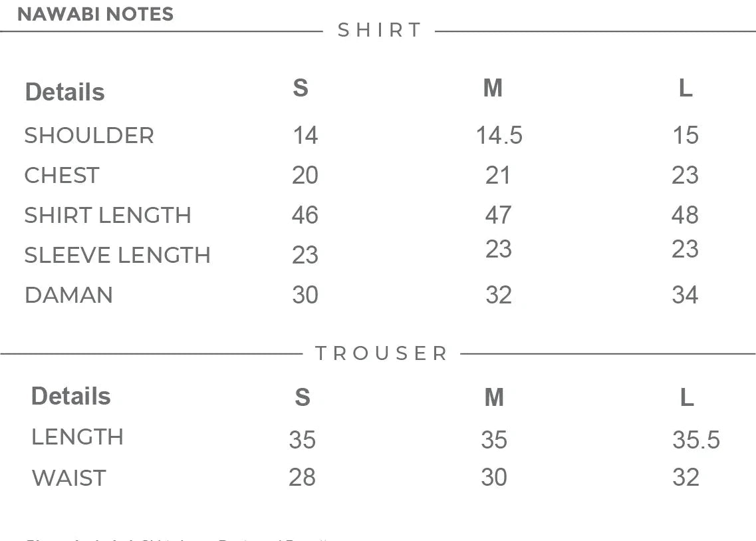Click the L column header in shirt table

pos(686,89)
